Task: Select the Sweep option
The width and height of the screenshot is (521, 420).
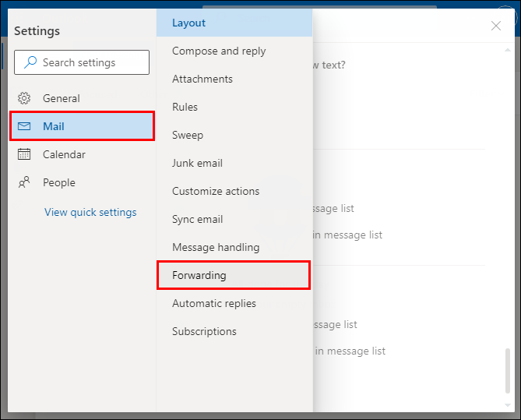Action: tap(188, 135)
